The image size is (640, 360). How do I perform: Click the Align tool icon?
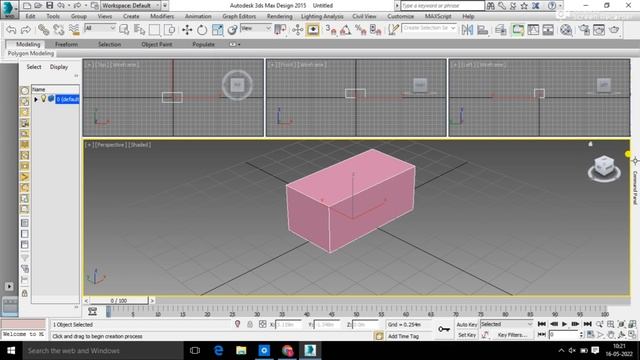pos(483,30)
